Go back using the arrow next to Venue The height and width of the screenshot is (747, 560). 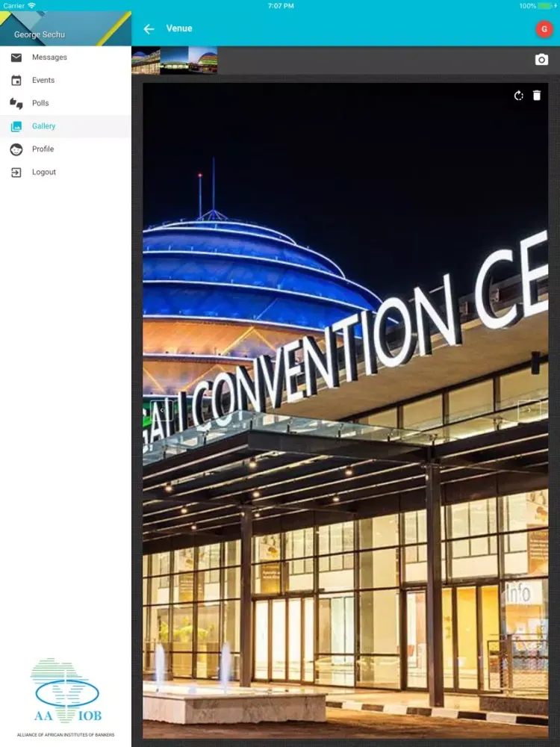click(149, 29)
